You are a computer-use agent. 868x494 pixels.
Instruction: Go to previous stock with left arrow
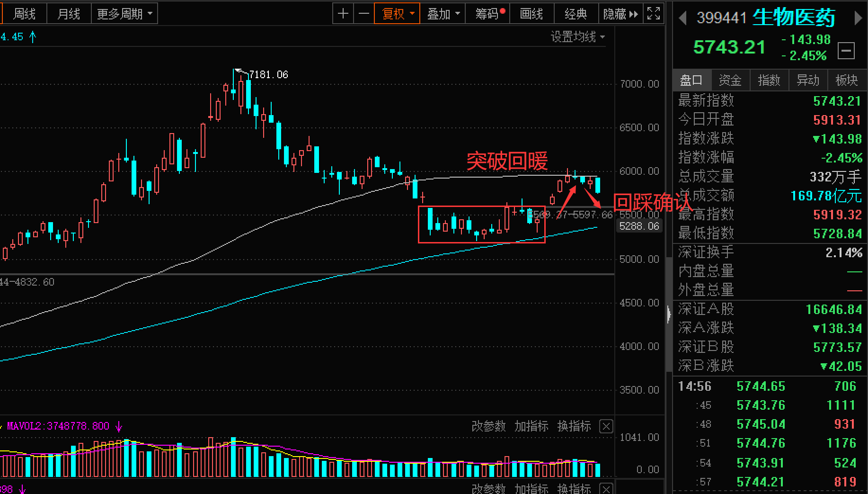682,18
